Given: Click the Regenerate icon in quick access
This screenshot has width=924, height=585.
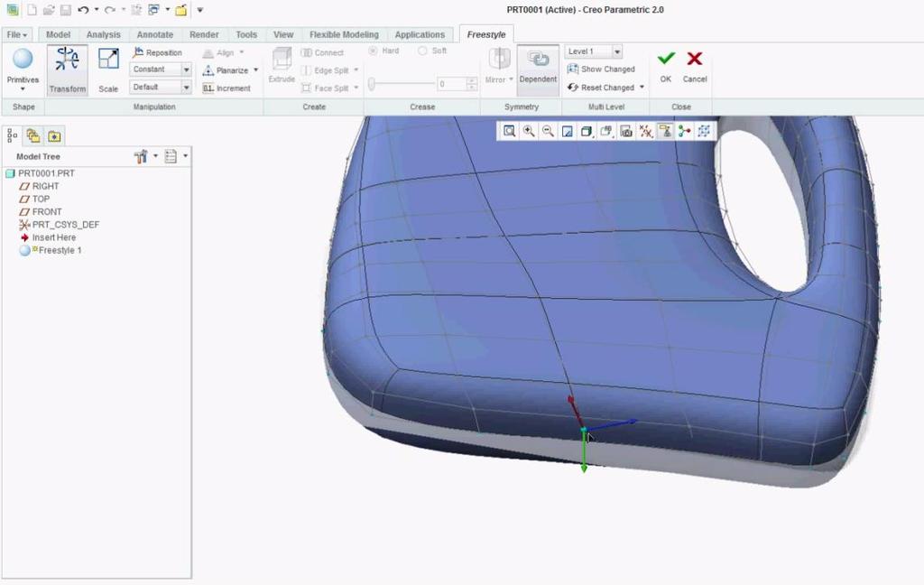Looking at the screenshot, I should pos(136,9).
